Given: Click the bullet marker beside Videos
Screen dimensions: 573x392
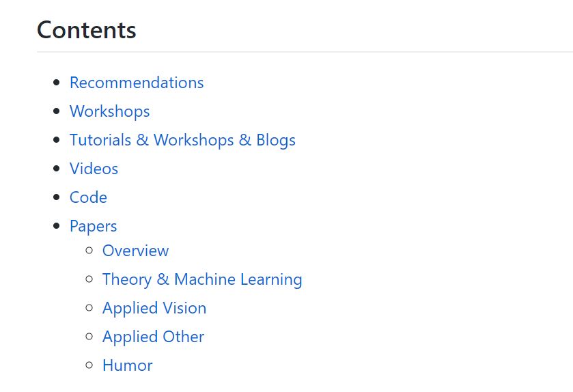Looking at the screenshot, I should [x=57, y=169].
